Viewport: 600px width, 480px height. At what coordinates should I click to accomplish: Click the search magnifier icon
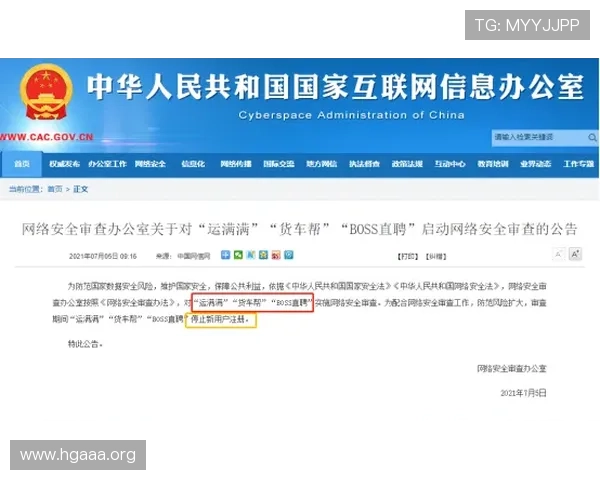tap(592, 137)
